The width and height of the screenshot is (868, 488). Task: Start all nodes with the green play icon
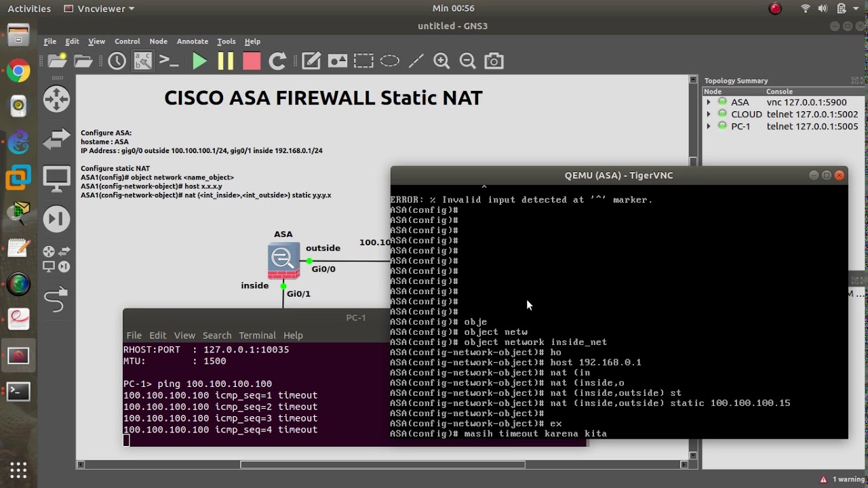(199, 62)
